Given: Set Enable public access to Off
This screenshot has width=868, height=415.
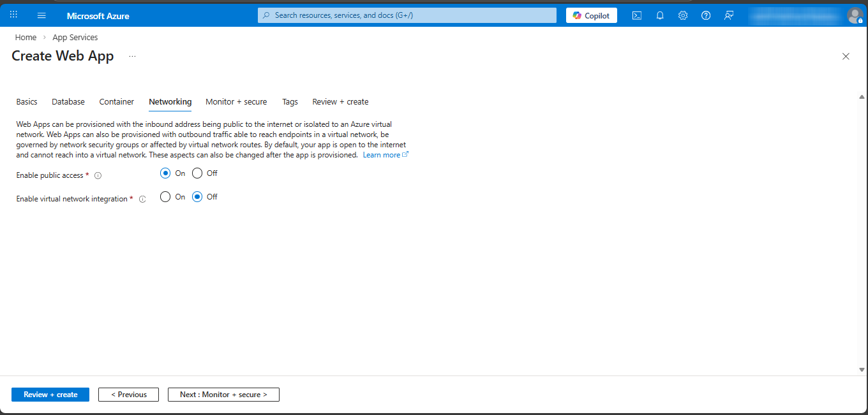Looking at the screenshot, I should click(197, 173).
